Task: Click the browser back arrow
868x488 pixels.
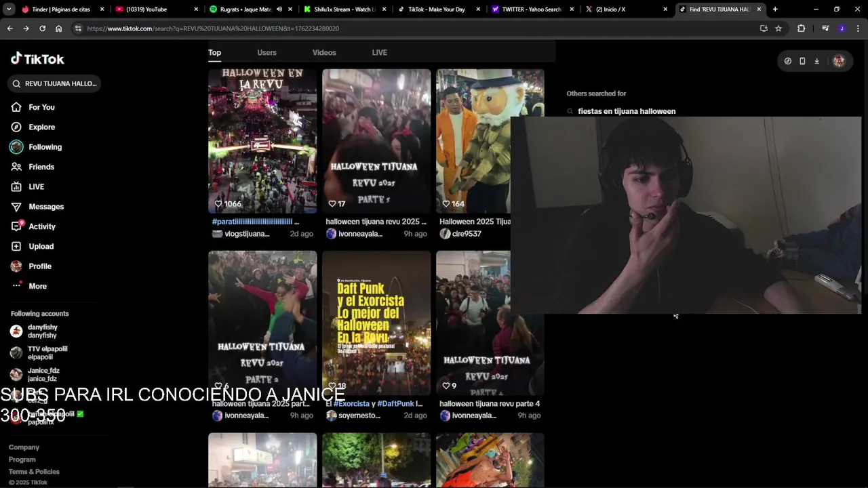Action: 9,28
